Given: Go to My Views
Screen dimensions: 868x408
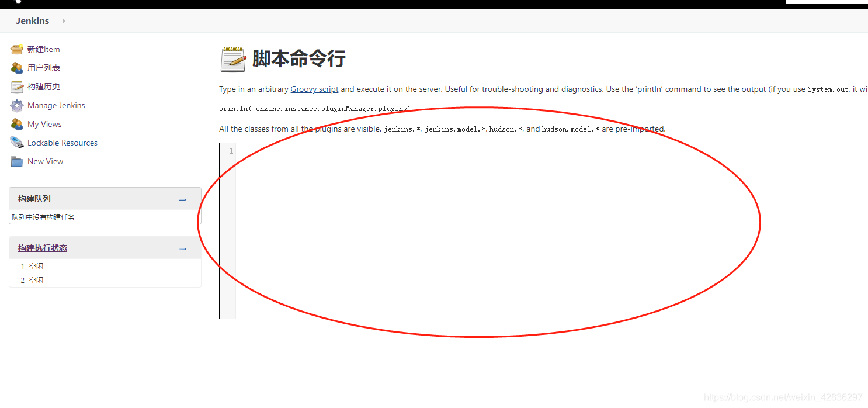Looking at the screenshot, I should tap(44, 124).
